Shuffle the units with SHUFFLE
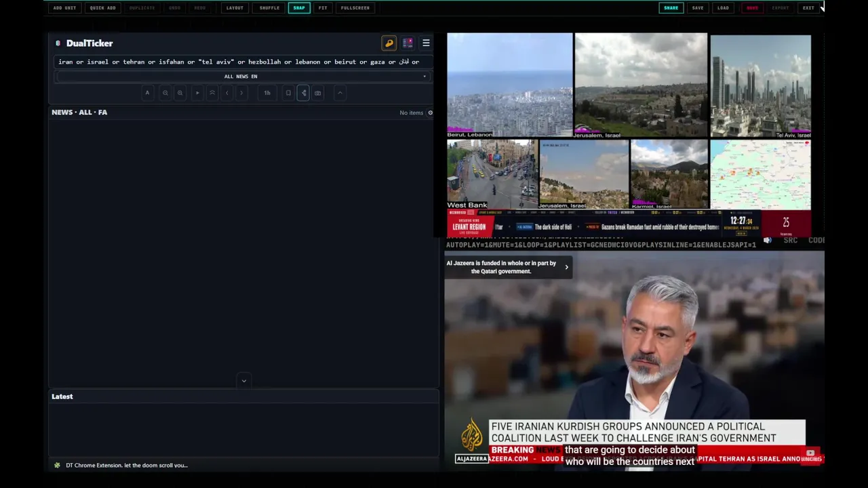 click(x=269, y=7)
